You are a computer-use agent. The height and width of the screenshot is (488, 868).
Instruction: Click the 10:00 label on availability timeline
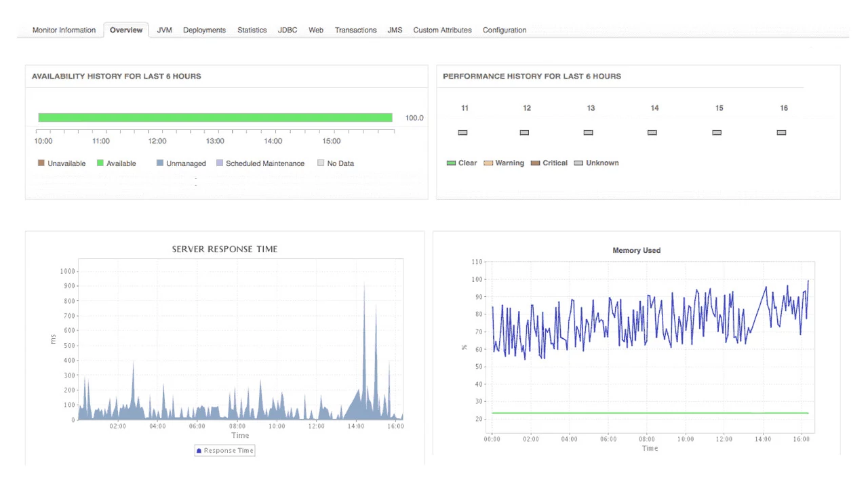pos(43,142)
